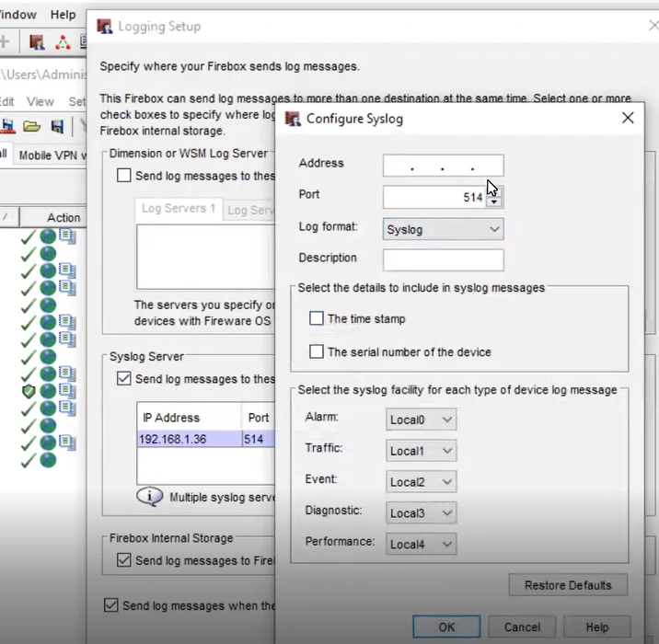
Task: Click the Action column header
Action: 53,217
